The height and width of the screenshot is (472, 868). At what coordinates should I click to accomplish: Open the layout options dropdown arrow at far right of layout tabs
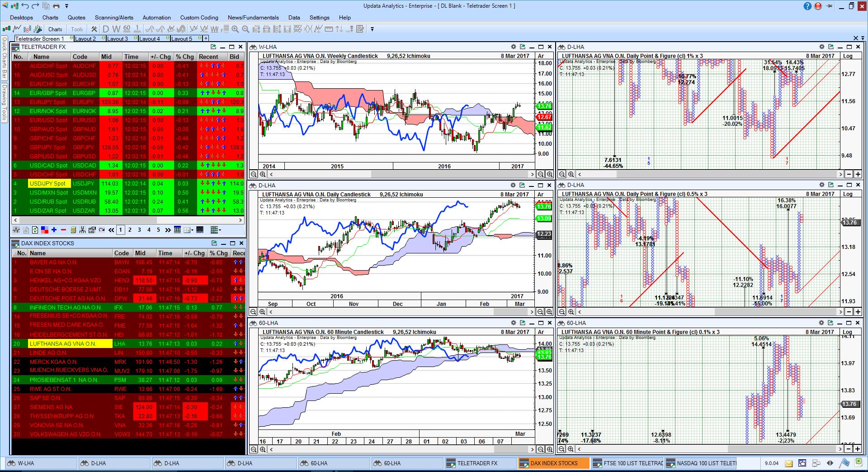pos(863,38)
